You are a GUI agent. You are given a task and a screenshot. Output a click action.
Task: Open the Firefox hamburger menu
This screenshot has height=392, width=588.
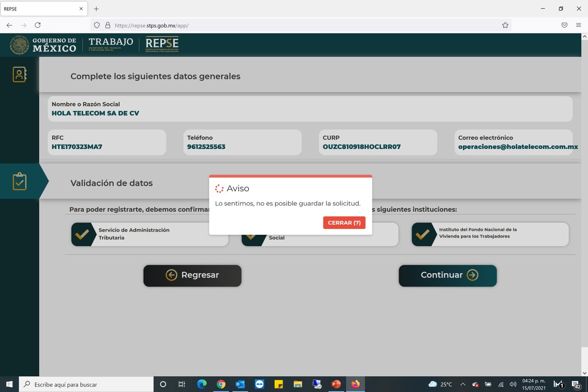pos(579,25)
